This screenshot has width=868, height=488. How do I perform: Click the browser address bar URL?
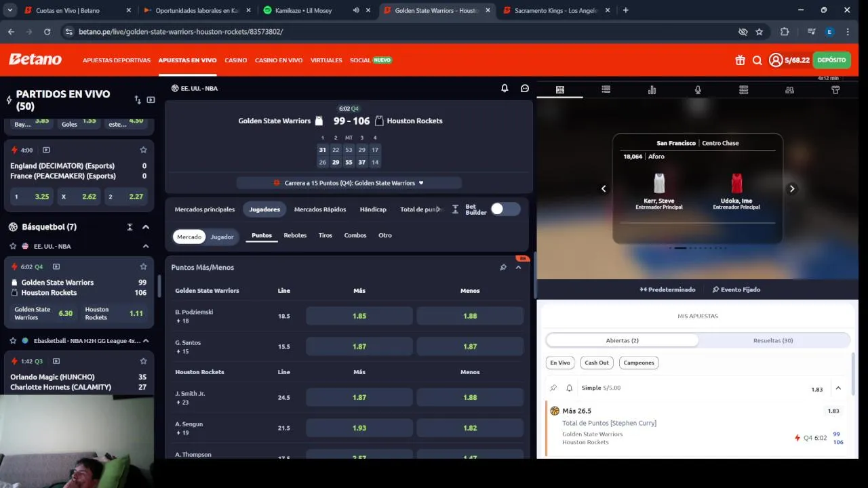(x=180, y=32)
